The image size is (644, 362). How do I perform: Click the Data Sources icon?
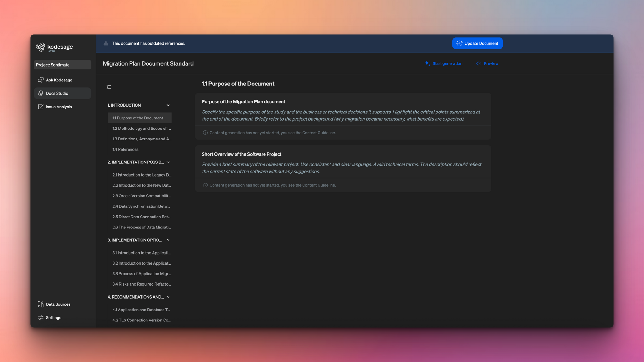pyautogui.click(x=41, y=304)
